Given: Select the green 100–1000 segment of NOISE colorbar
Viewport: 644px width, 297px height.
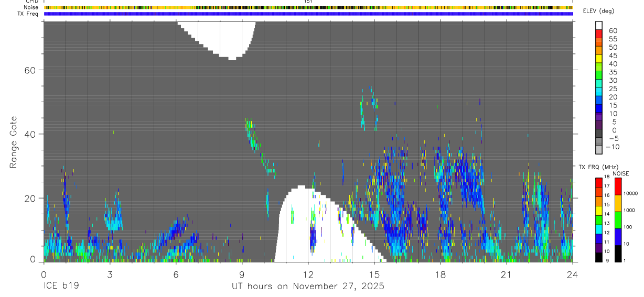Looking at the screenshot, I should point(618,219).
